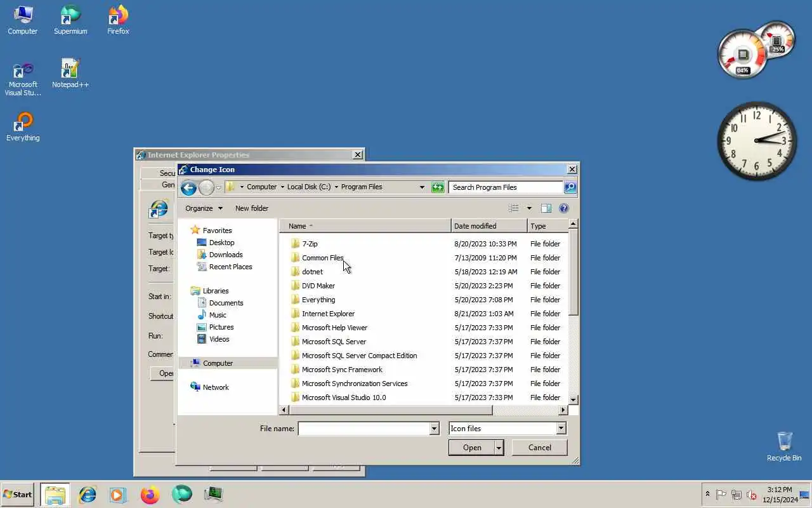Click Windows Media Player taskbar icon
812x508 pixels.
coord(118,494)
